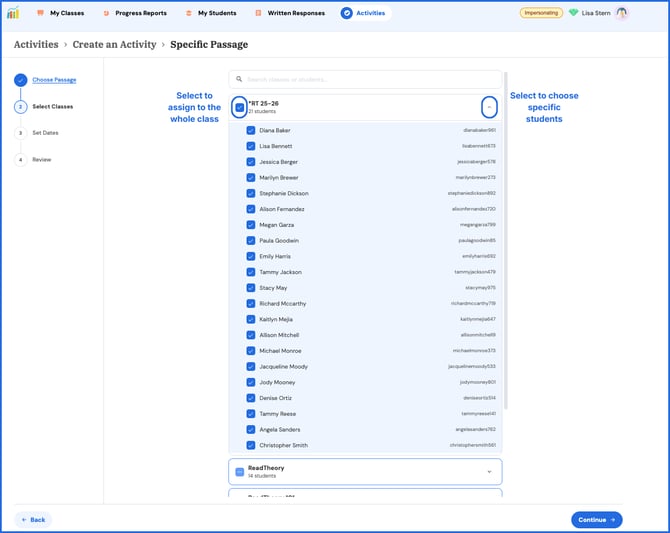Click the My Students icon
670x533 pixels.
point(188,13)
